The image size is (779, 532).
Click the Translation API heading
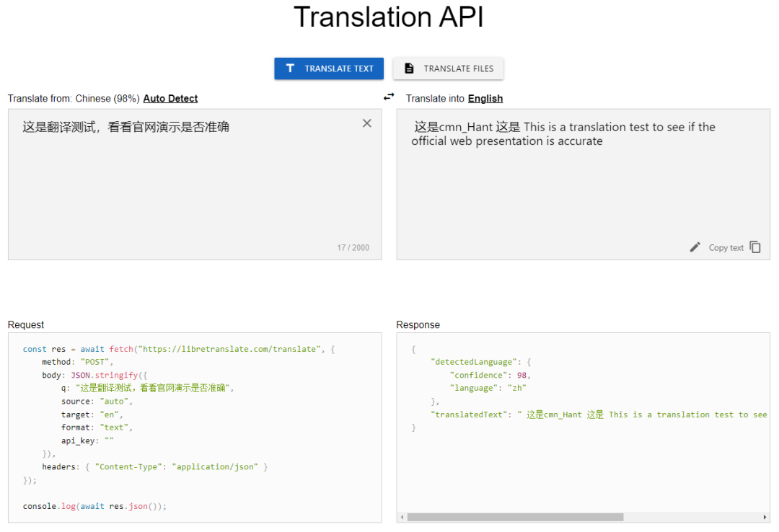[389, 17]
